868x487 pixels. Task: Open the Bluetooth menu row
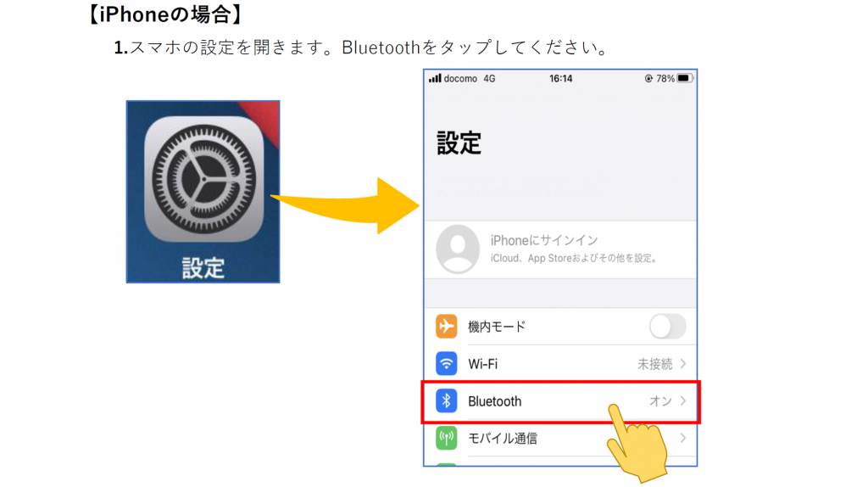click(560, 401)
